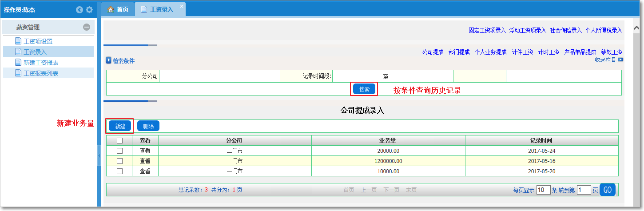Open 新建工资报表 in the sidebar
Viewport: 644px width, 211px height.
[40, 63]
